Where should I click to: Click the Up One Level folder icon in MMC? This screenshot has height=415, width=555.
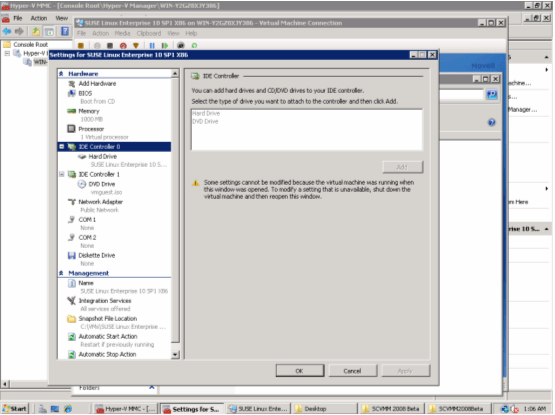(x=36, y=32)
